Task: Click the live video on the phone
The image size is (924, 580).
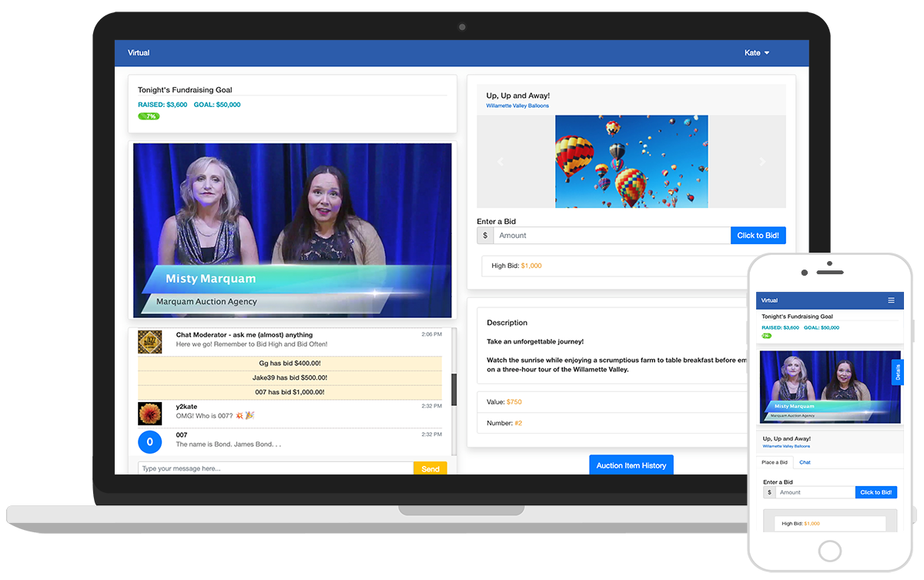Action: coord(830,387)
